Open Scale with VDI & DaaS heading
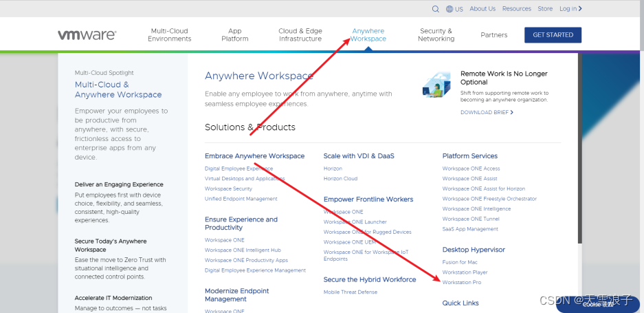 pos(359,156)
